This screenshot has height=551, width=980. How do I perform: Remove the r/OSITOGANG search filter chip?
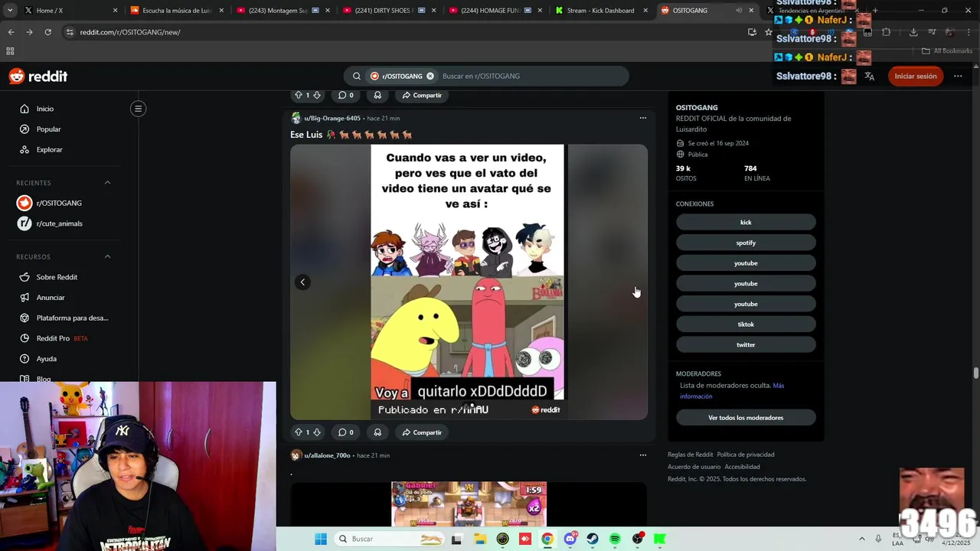pos(430,76)
